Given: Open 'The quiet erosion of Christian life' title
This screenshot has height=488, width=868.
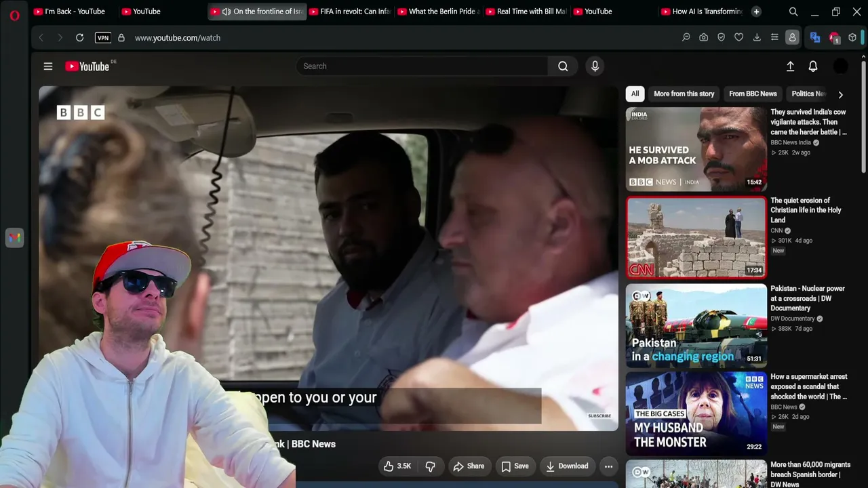Looking at the screenshot, I should coord(806,210).
